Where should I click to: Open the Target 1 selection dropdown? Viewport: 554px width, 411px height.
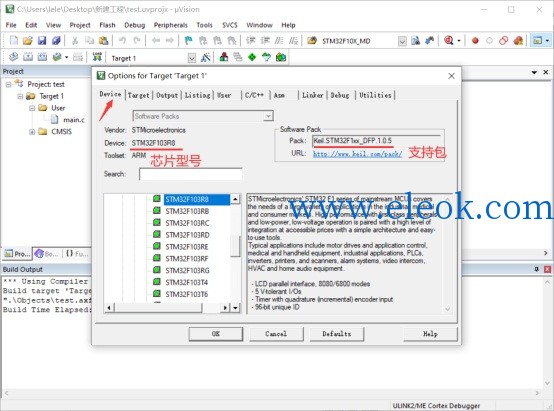pyautogui.click(x=191, y=58)
